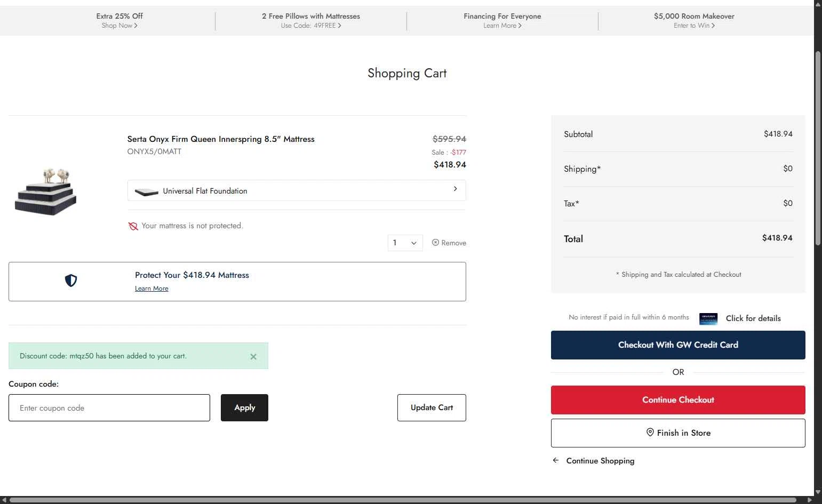
Task: Click the horizontal page scrollbar
Action: click(403, 500)
